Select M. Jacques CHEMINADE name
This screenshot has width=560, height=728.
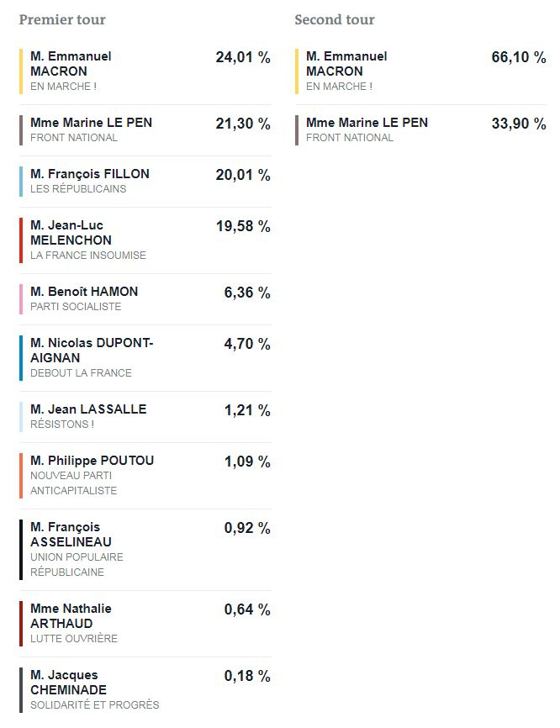tap(68, 683)
